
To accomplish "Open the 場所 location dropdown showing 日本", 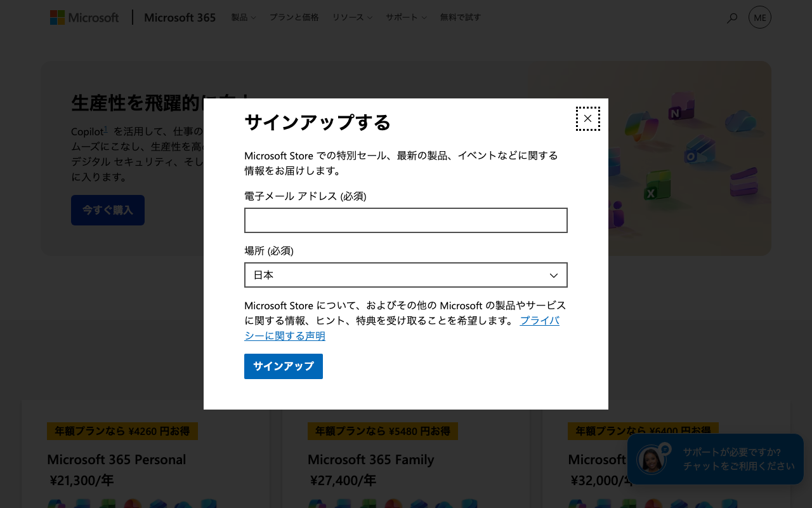I will point(405,275).
